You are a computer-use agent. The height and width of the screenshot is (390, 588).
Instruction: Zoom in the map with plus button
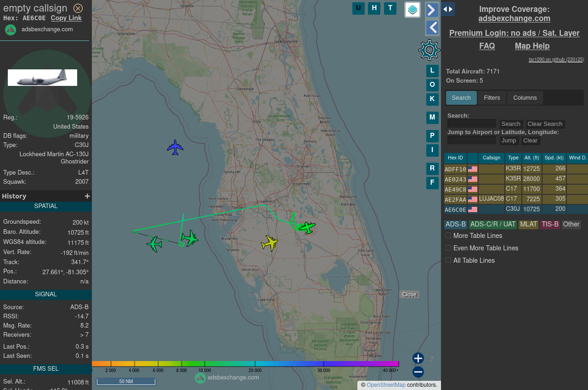pos(418,358)
